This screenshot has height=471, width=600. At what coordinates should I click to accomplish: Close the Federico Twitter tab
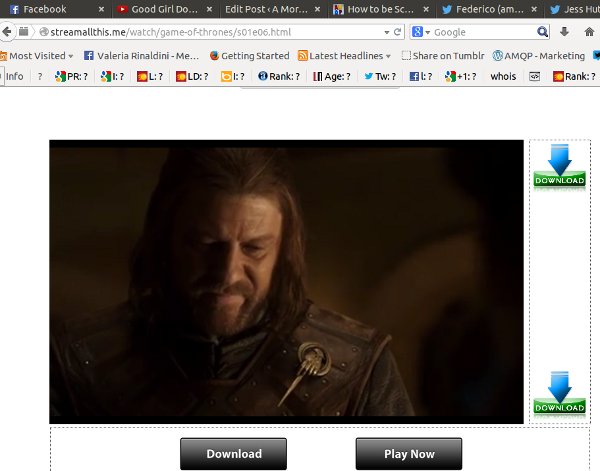point(534,9)
